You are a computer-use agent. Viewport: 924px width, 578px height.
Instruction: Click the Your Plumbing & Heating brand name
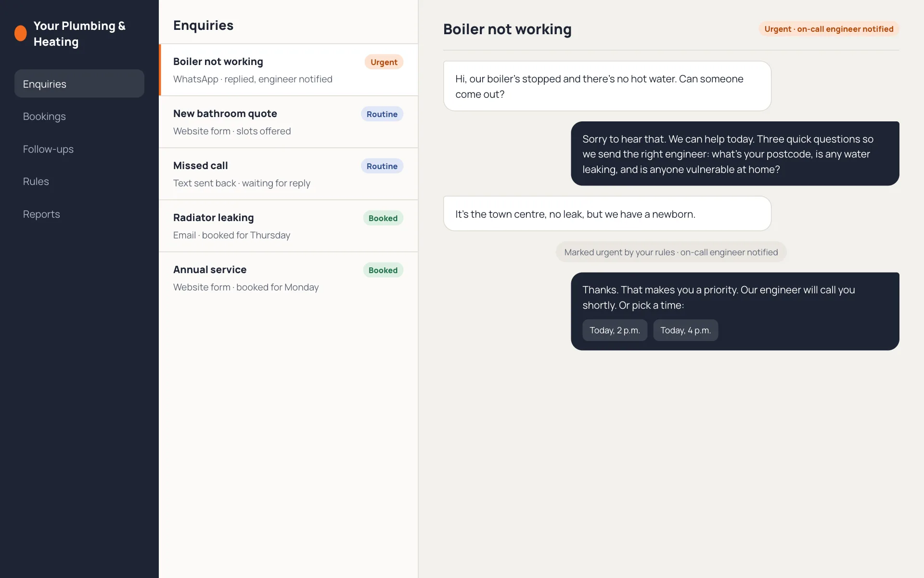point(79,34)
